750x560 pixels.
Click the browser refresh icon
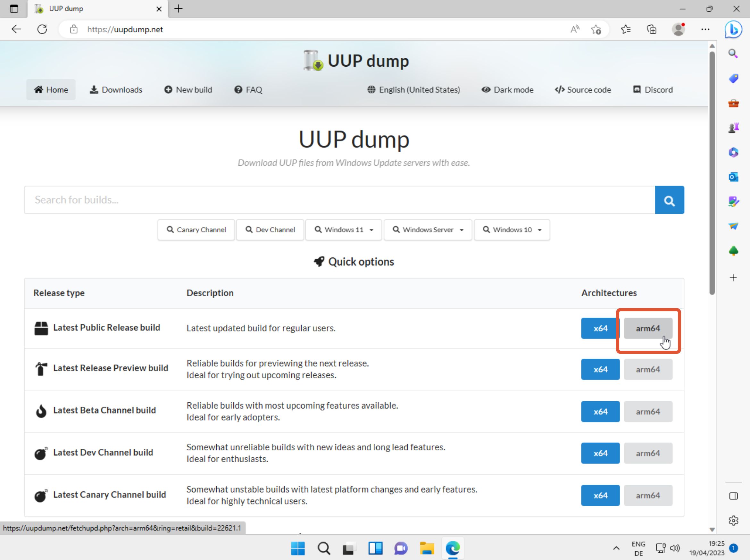(42, 29)
